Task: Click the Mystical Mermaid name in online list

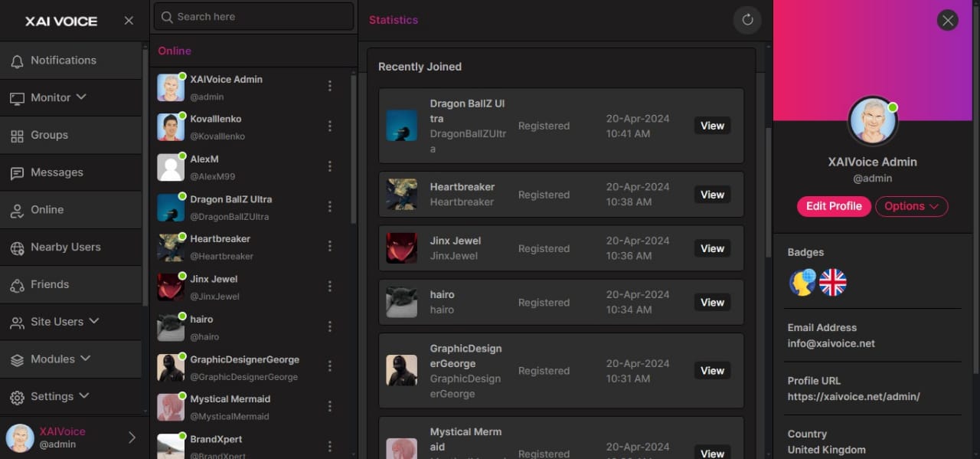Action: coord(230,399)
